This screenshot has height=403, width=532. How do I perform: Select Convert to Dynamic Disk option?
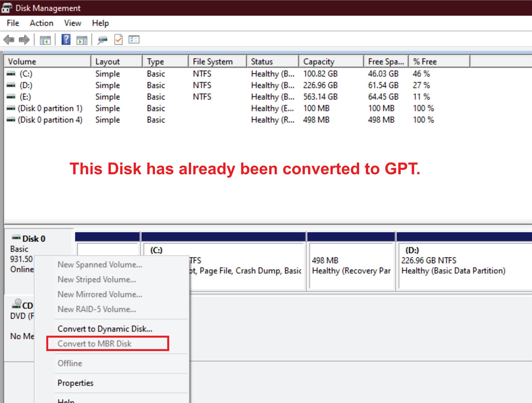(105, 328)
